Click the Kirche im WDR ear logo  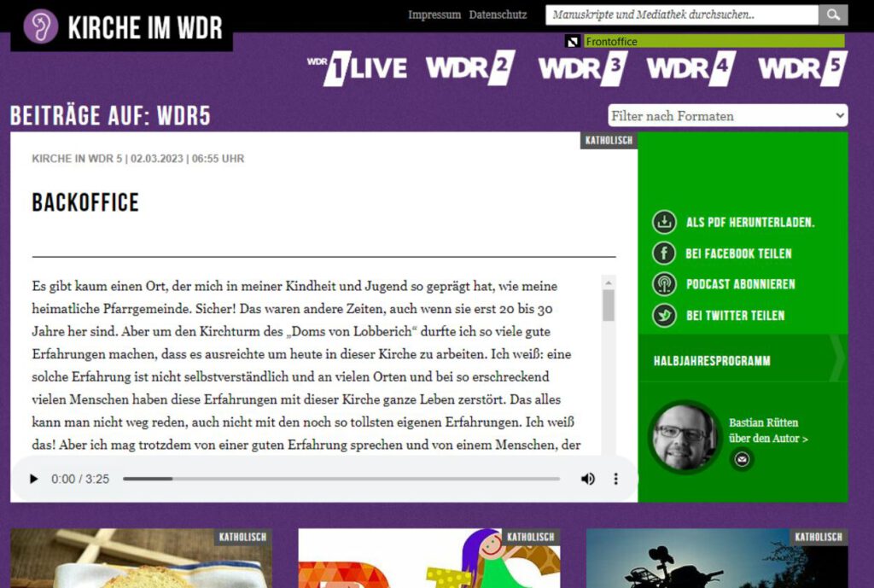click(x=41, y=26)
